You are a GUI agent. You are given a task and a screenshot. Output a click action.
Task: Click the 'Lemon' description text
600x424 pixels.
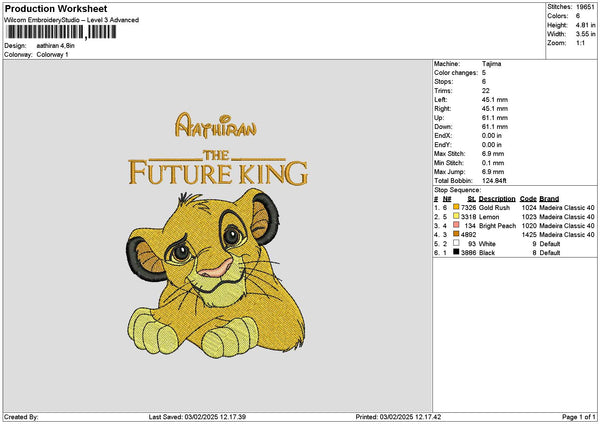(x=489, y=217)
